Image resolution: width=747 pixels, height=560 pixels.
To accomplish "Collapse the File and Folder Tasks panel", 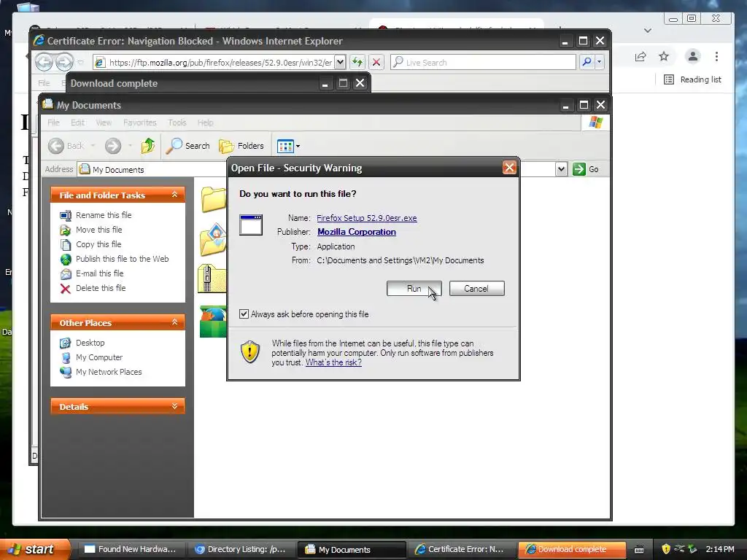I will tap(174, 195).
